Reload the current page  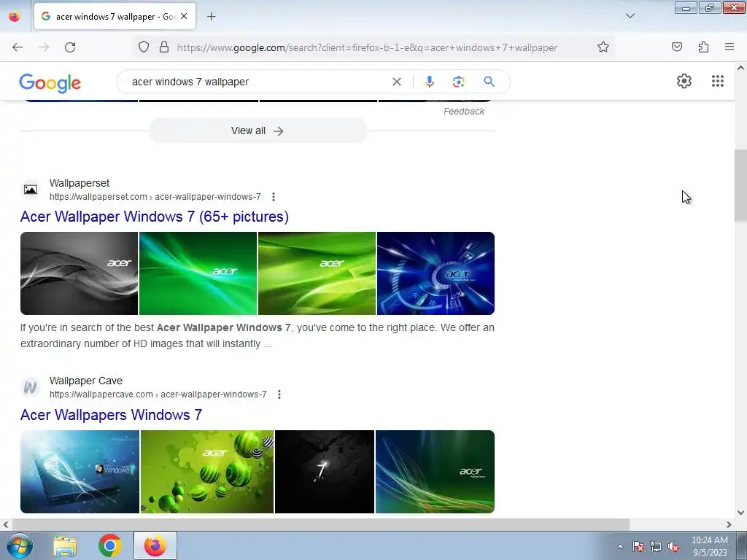pos(70,47)
